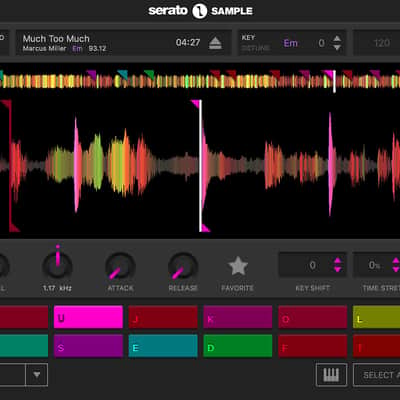Click the 93.12 BPM value
This screenshot has height=400, width=400.
(97, 49)
